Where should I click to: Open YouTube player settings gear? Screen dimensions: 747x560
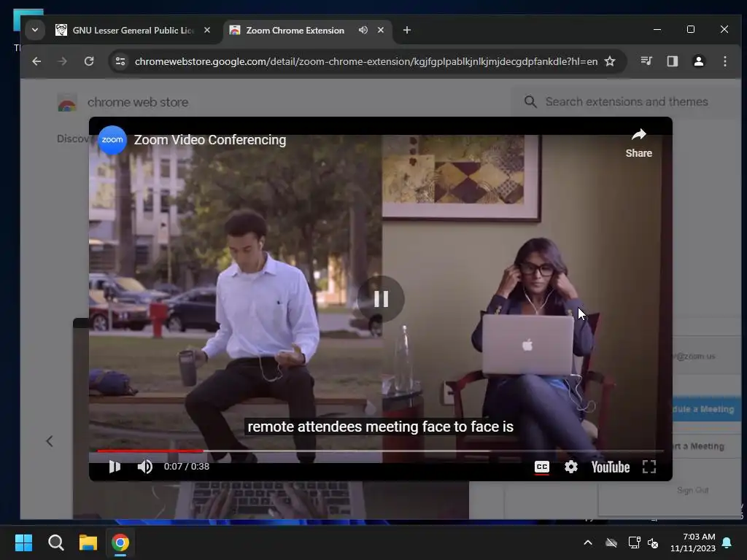pyautogui.click(x=570, y=467)
